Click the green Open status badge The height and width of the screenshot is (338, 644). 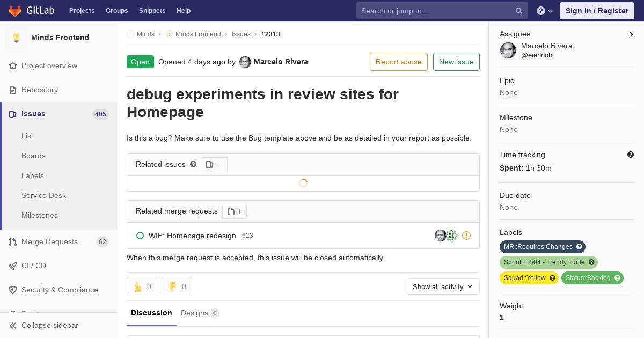click(140, 62)
